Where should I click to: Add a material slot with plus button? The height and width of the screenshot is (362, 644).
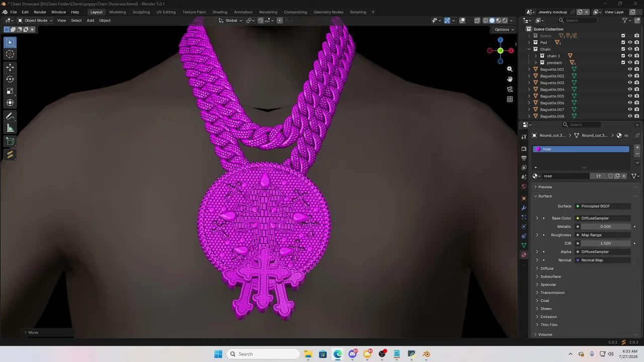click(637, 148)
